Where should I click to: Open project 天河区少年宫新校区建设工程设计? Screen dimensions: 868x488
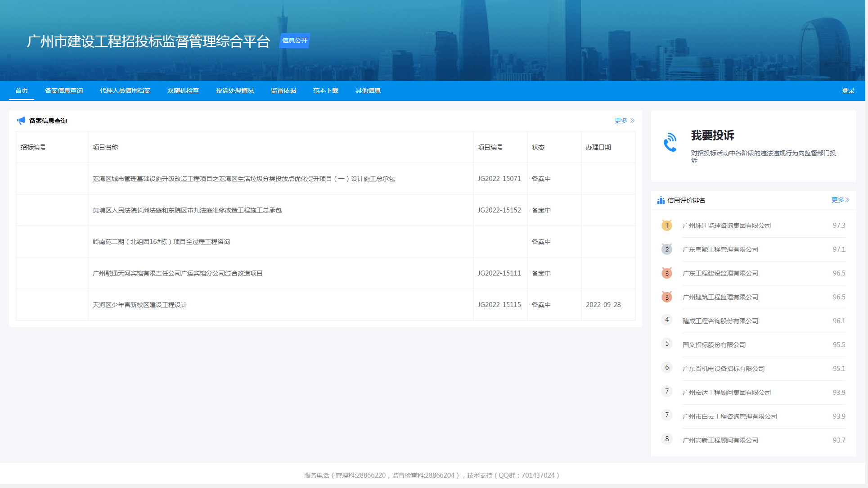pos(139,305)
